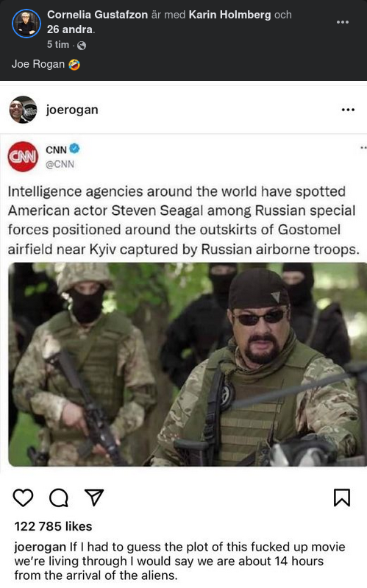Open the @CNN handle
Image resolution: width=367 pixels, height=588 pixels.
coord(60,164)
